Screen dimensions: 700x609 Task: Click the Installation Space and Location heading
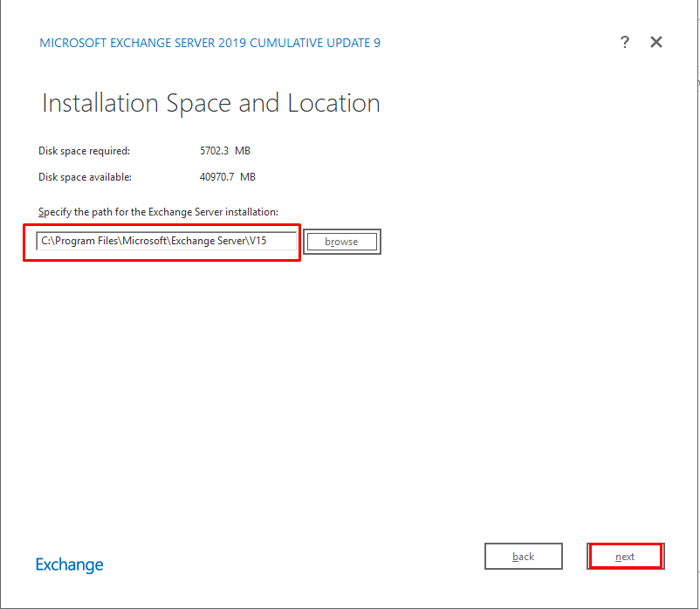[x=210, y=103]
